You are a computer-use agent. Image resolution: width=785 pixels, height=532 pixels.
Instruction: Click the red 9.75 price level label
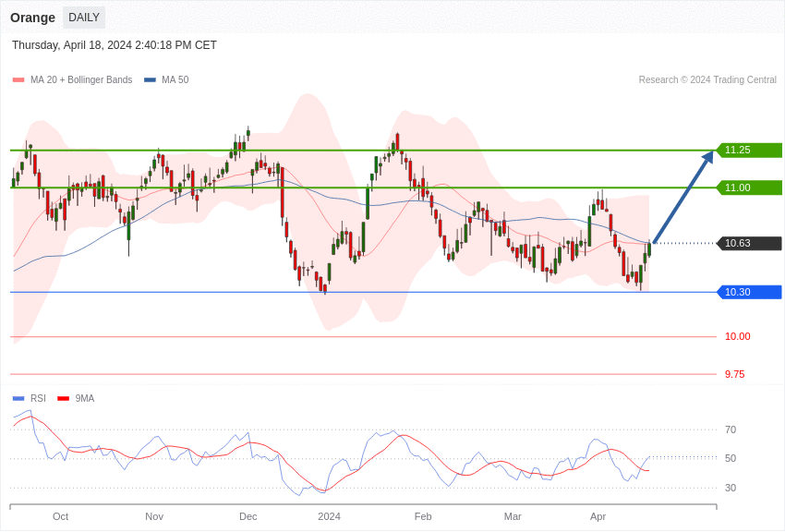point(735,374)
